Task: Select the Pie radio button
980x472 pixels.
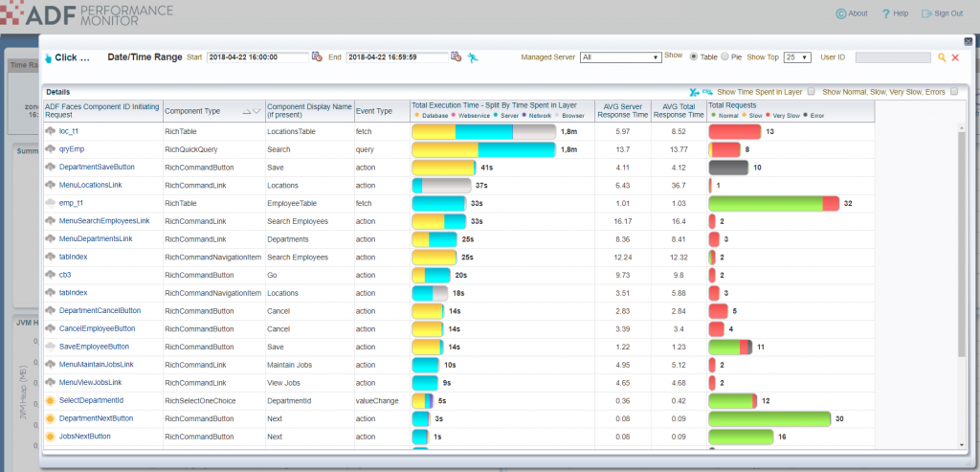Action: tap(724, 57)
